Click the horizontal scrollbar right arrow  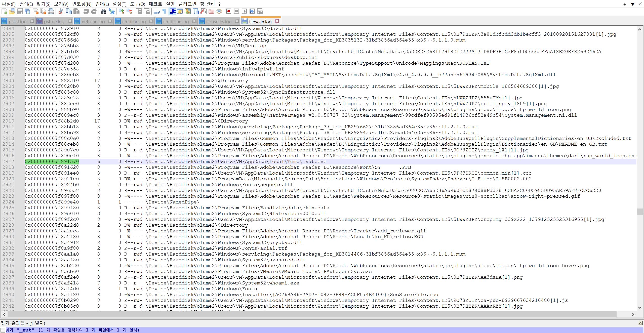633,314
